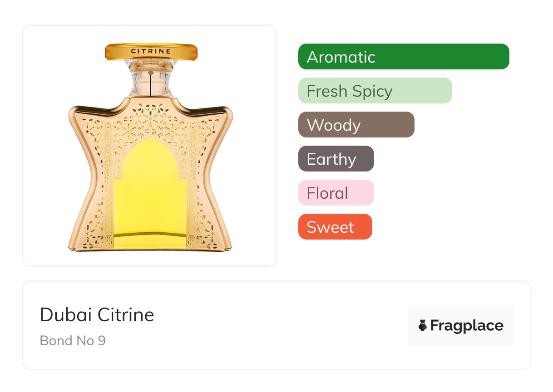Click the CITRINE label on bottle cap
This screenshot has width=553, height=392.
coord(151,51)
